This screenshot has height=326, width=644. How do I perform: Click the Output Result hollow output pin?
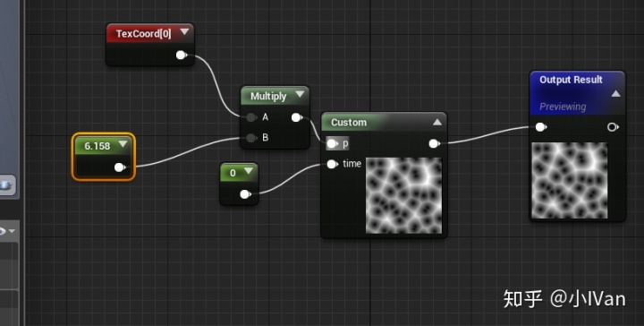pyautogui.click(x=613, y=127)
